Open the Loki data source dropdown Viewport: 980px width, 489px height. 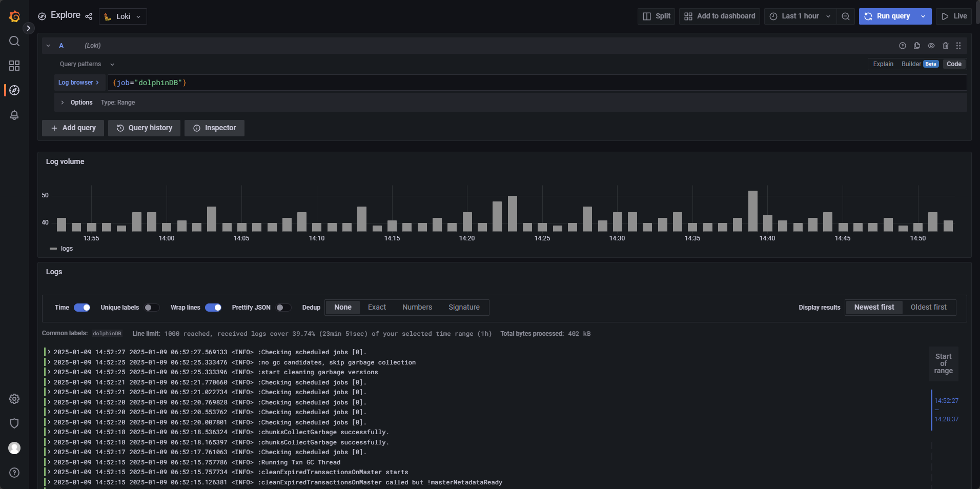pyautogui.click(x=122, y=16)
